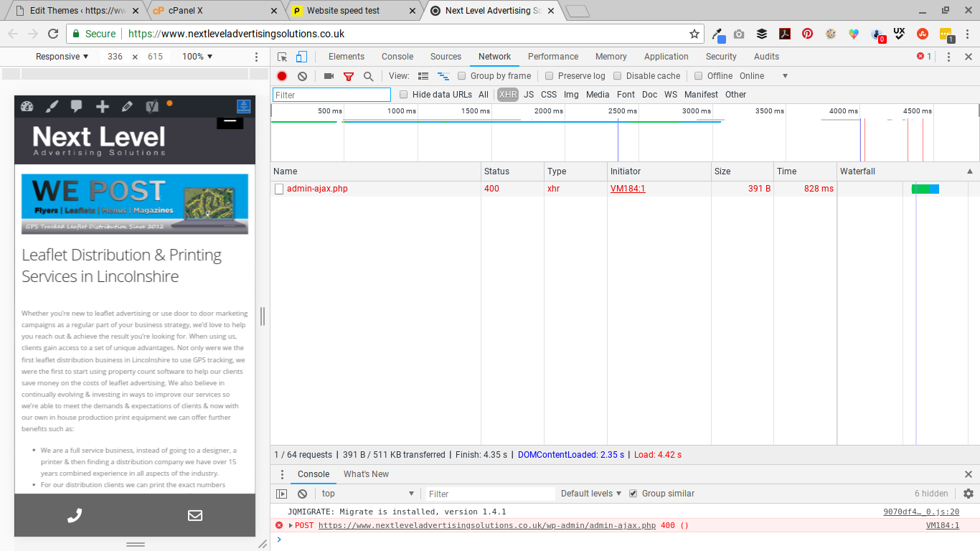Image resolution: width=980 pixels, height=551 pixels.
Task: Open DevTools customize three-dot menu
Action: pyautogui.click(x=948, y=57)
